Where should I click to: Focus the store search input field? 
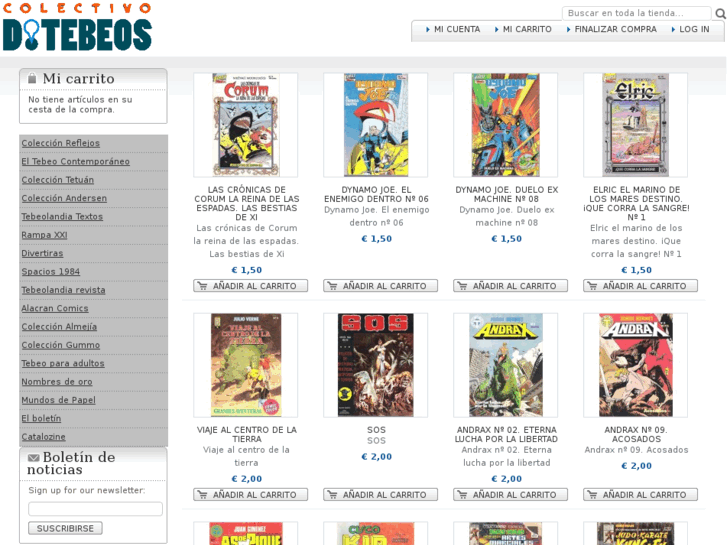coord(636,13)
